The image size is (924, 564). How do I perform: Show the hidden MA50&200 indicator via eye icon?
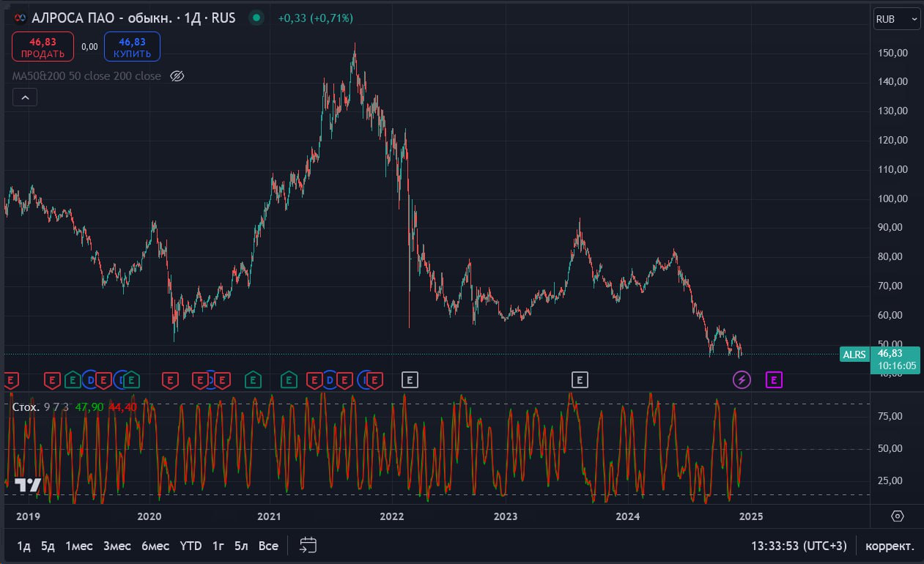176,76
